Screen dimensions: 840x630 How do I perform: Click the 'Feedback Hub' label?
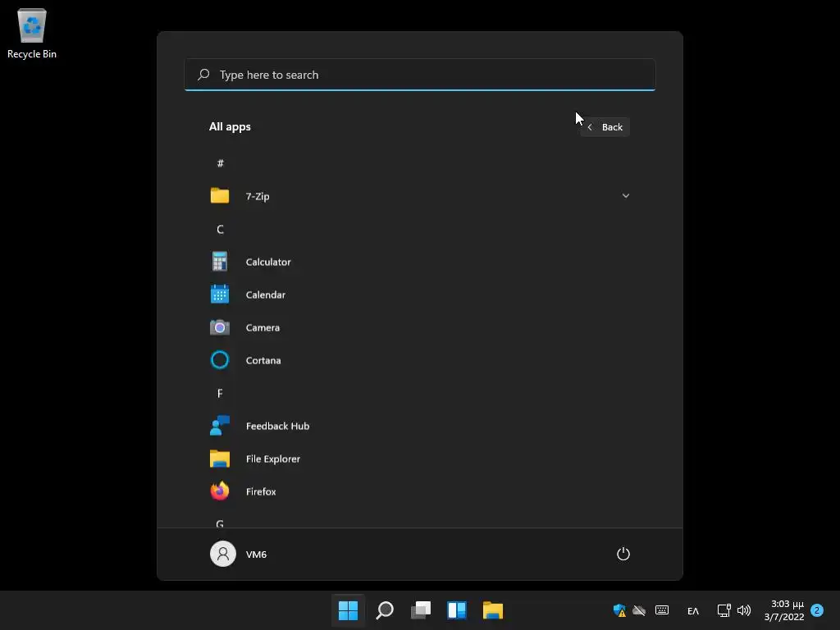[x=277, y=426]
